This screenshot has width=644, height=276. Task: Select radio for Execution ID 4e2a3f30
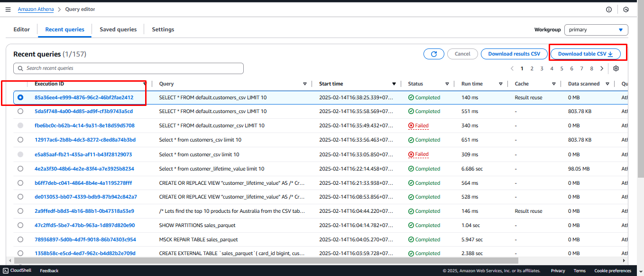[x=20, y=169]
